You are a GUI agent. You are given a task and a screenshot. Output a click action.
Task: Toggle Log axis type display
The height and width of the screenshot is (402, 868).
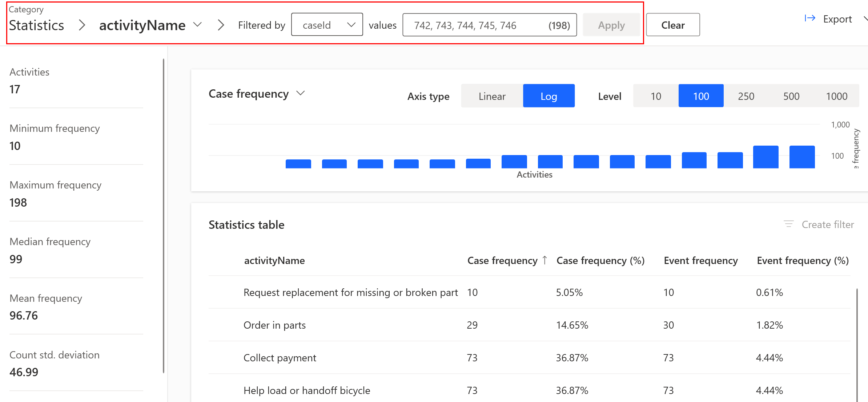pos(548,96)
